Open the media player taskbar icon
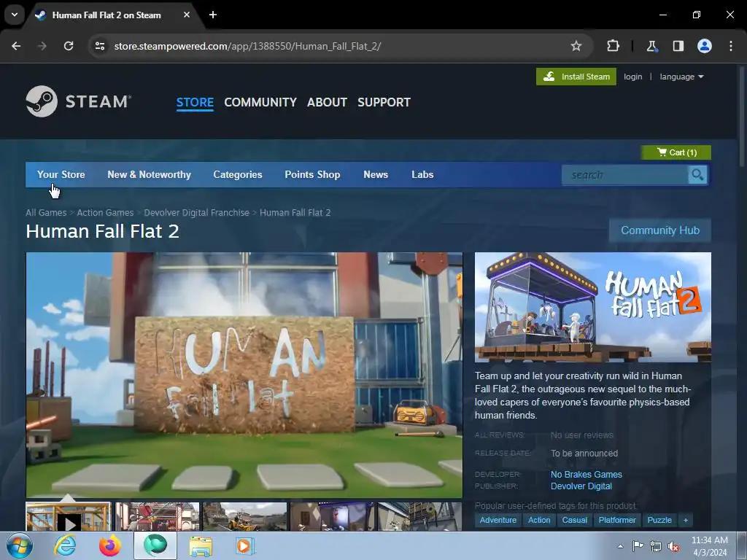Screen dimensions: 747x560 pyautogui.click(x=245, y=545)
